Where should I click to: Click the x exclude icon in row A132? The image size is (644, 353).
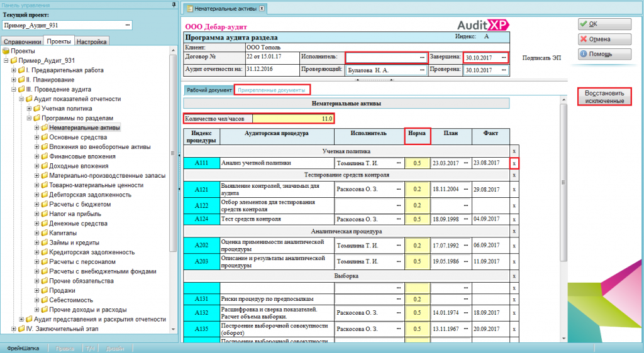(514, 313)
